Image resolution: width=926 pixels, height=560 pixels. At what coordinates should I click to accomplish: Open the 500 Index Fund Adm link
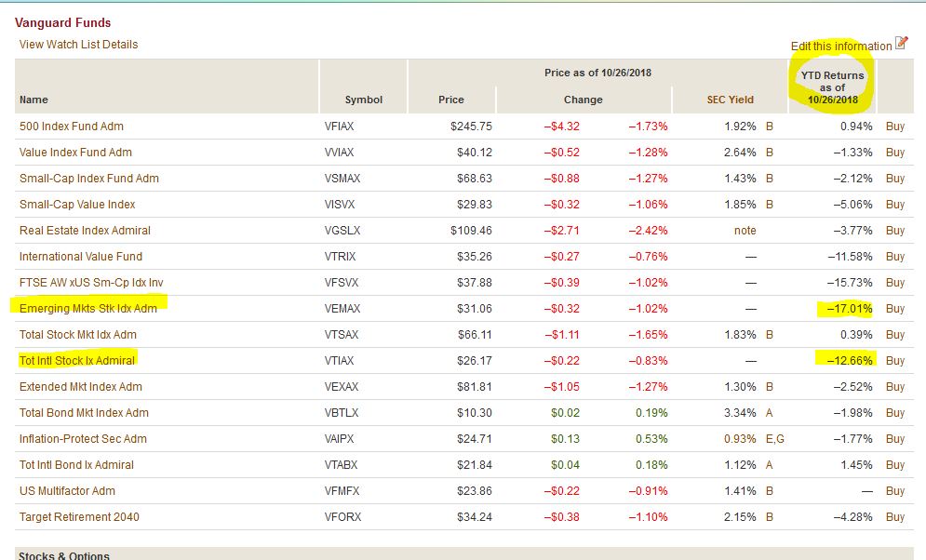pos(72,127)
